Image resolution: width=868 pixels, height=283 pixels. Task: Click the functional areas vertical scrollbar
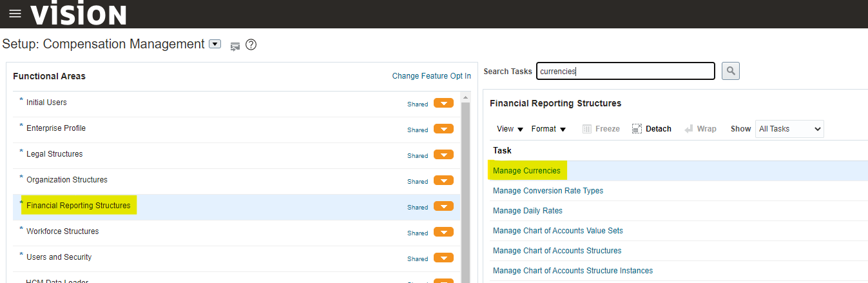pos(465,193)
